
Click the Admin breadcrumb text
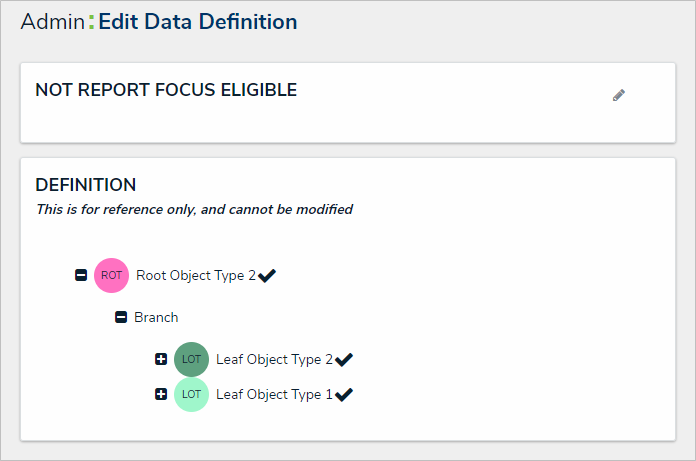[x=52, y=21]
